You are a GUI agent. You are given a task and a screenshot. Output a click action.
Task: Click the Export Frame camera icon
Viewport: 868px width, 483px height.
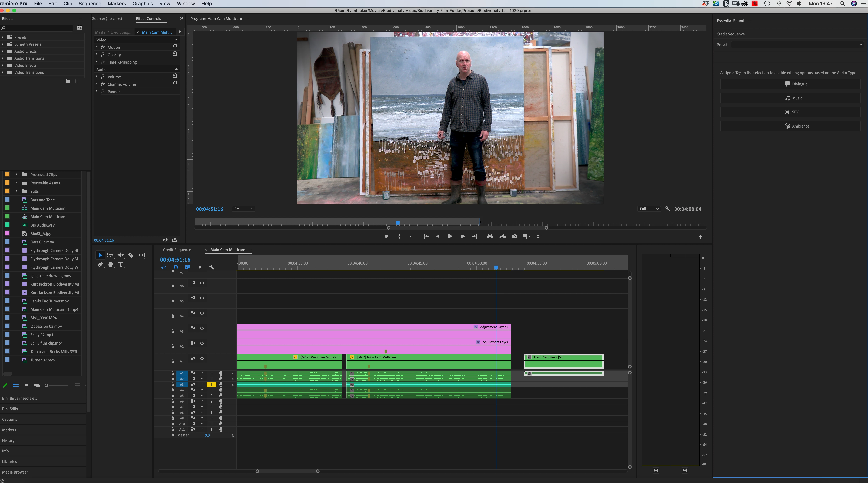click(514, 236)
